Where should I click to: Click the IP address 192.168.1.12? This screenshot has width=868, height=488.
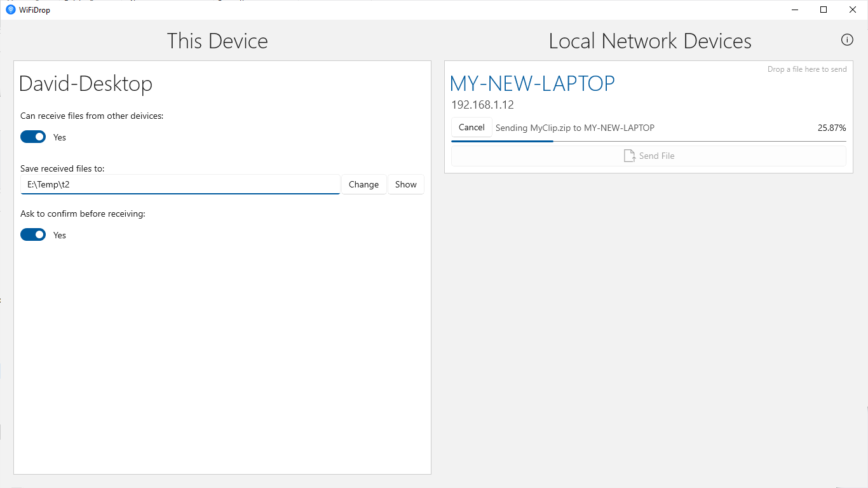click(482, 105)
